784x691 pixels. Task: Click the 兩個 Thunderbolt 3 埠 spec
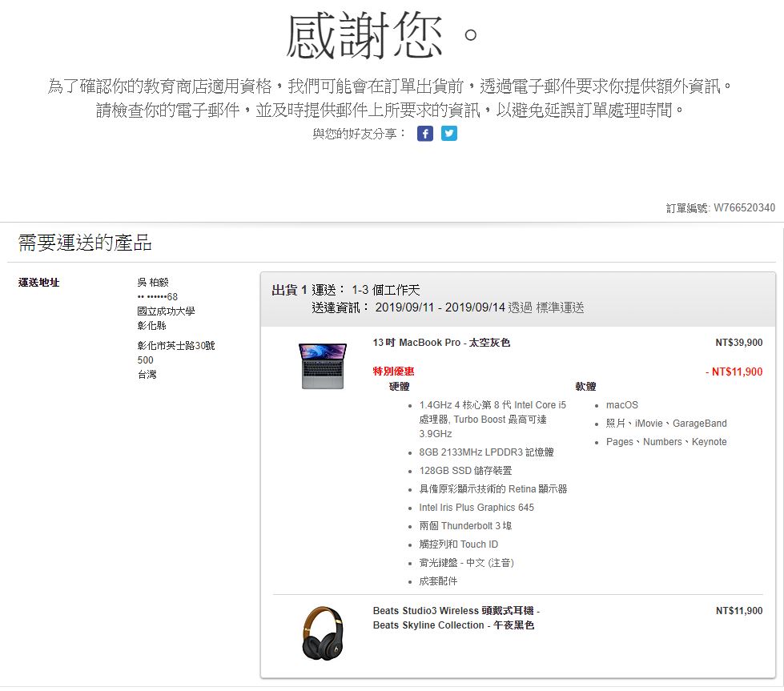click(465, 526)
